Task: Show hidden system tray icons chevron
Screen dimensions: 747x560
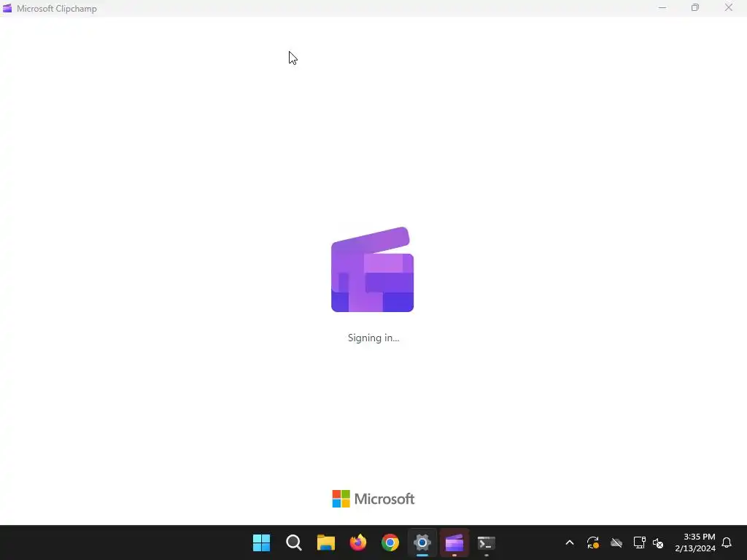Action: tap(569, 542)
